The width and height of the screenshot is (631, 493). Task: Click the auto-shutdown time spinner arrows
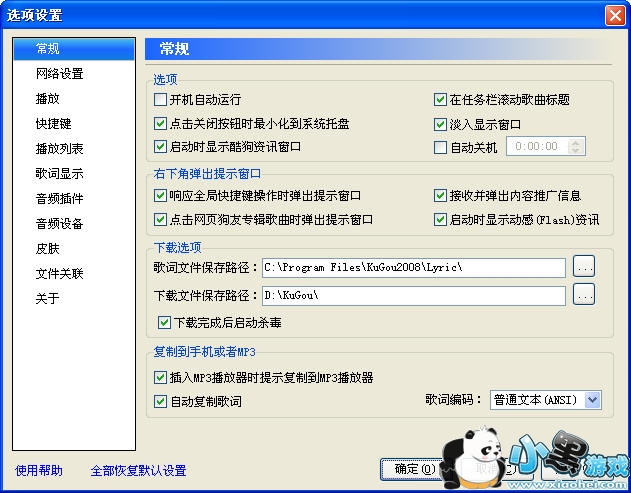point(575,146)
